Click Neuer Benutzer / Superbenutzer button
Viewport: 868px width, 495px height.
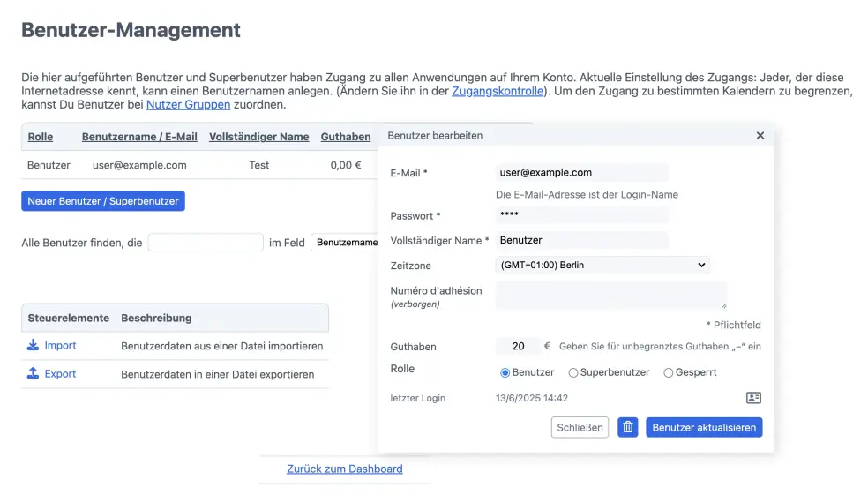103,201
